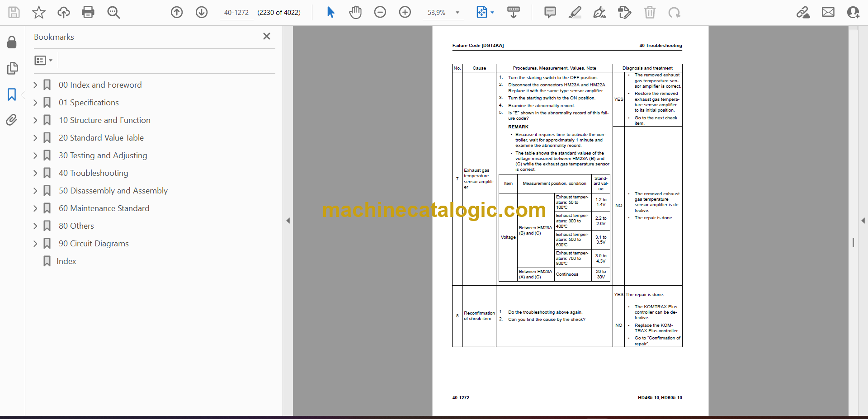Viewport: 868px width, 419px height.
Task: Click the page number field 40-1272
Action: click(236, 12)
